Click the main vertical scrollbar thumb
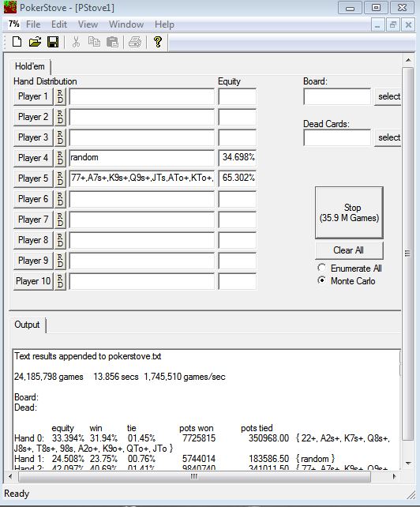 pyautogui.click(x=408, y=253)
